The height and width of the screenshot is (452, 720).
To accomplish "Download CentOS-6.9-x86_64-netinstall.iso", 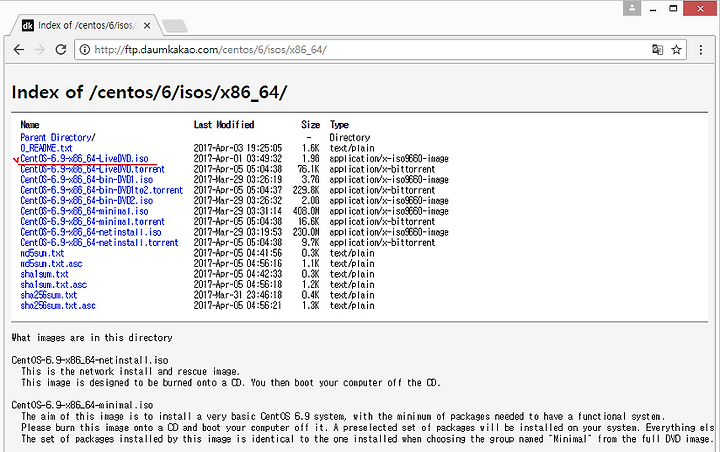I will coord(91,232).
